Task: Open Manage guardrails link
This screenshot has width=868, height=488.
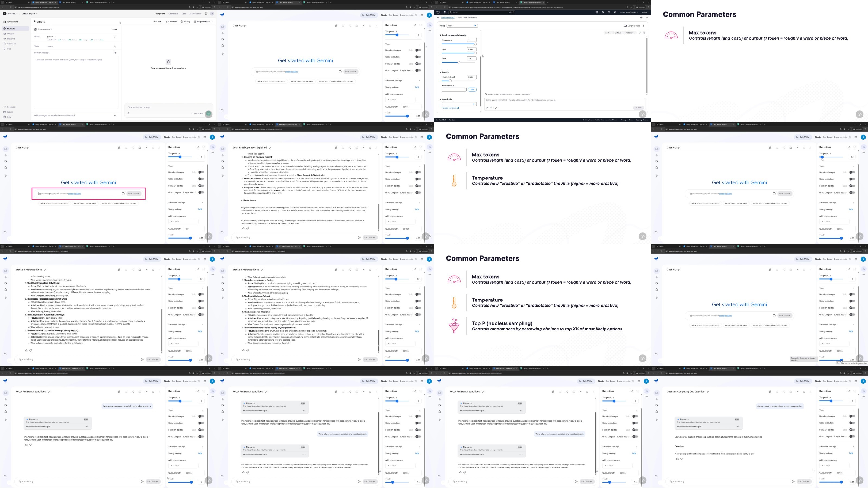Action: pos(450,108)
